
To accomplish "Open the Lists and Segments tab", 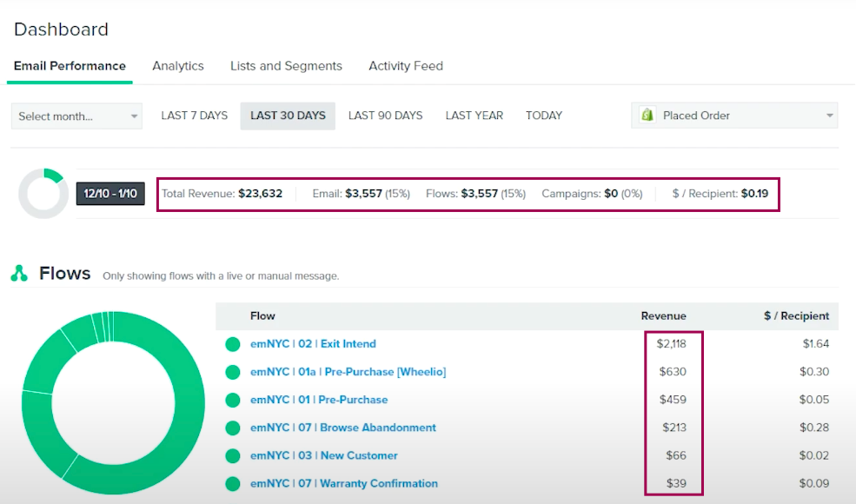I will coord(286,66).
